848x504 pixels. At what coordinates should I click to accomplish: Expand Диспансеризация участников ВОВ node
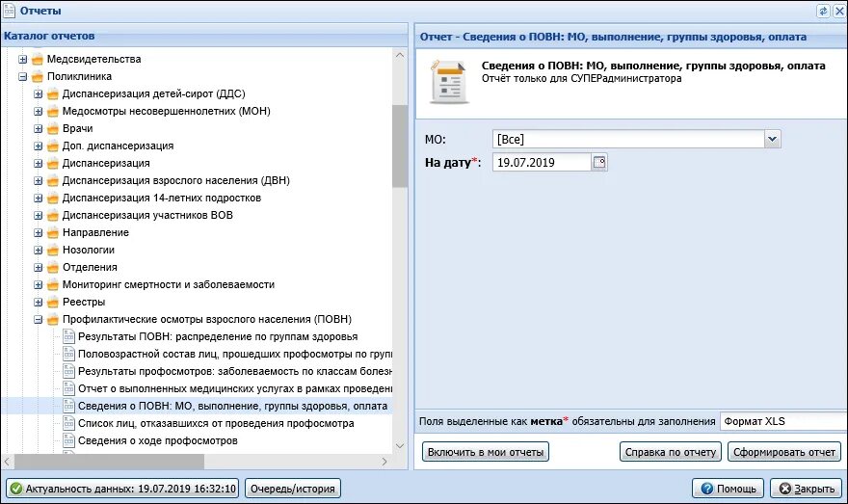pos(38,215)
